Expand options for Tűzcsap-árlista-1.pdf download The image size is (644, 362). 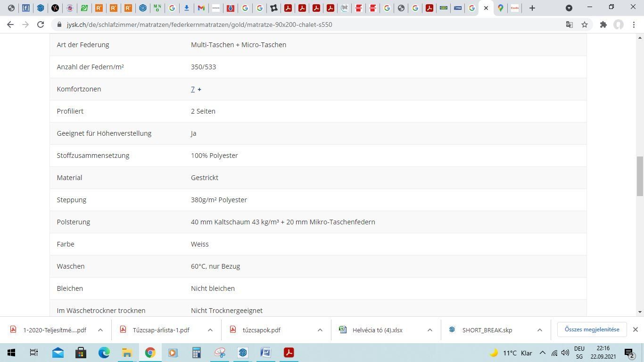210,330
